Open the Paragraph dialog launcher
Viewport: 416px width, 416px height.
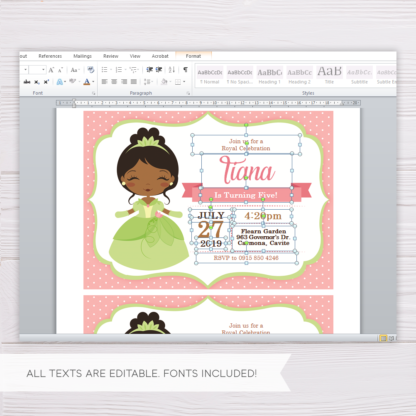coord(188,93)
